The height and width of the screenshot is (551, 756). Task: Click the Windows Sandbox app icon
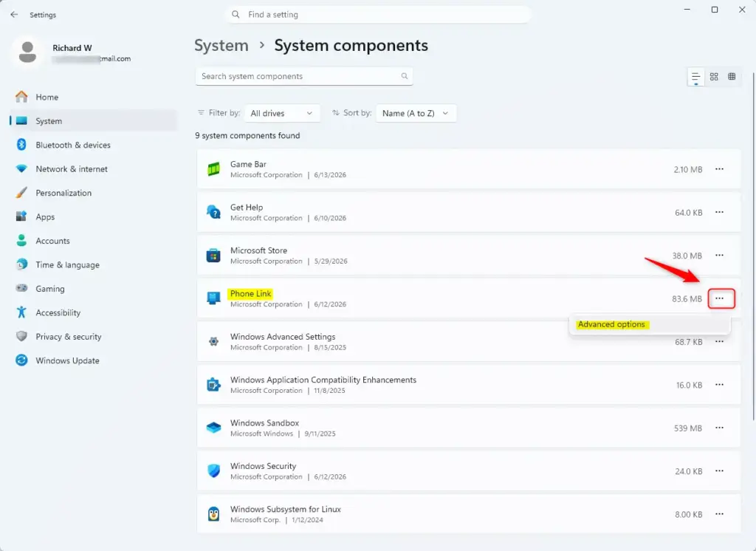pyautogui.click(x=213, y=428)
